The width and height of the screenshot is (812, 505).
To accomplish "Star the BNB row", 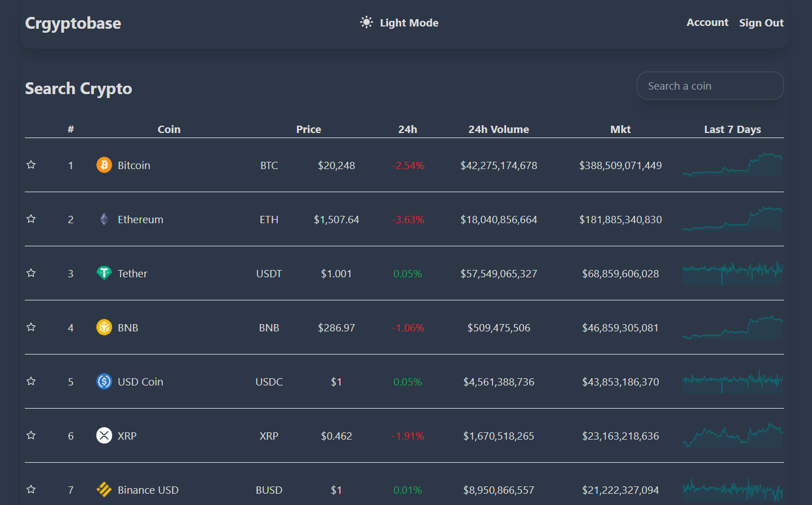I will [x=31, y=327].
